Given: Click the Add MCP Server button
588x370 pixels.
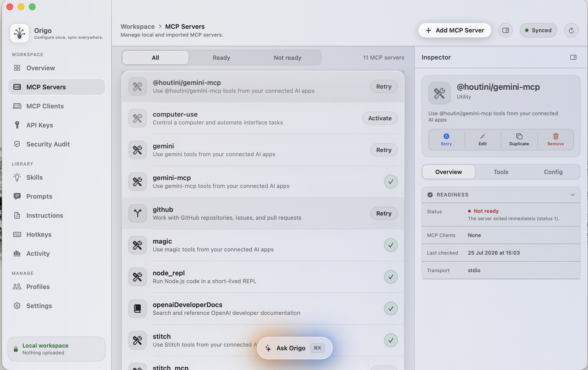Looking at the screenshot, I should click(x=455, y=30).
